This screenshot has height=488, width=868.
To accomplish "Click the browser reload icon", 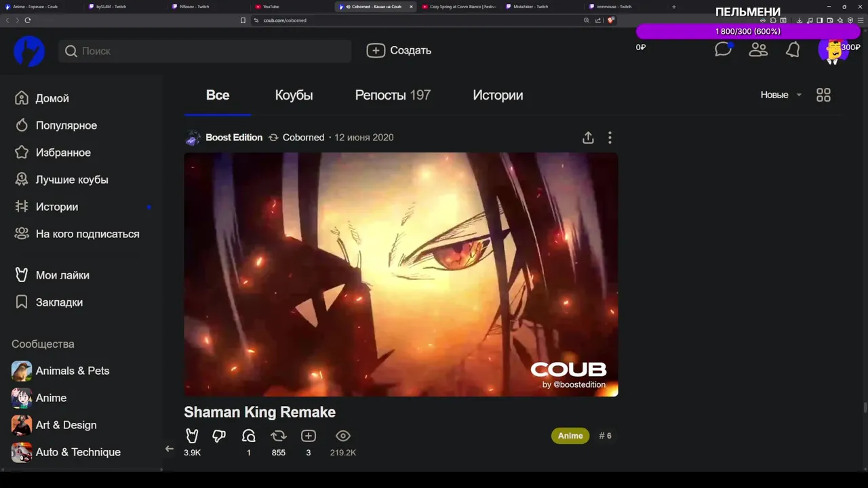I will 28,20.
